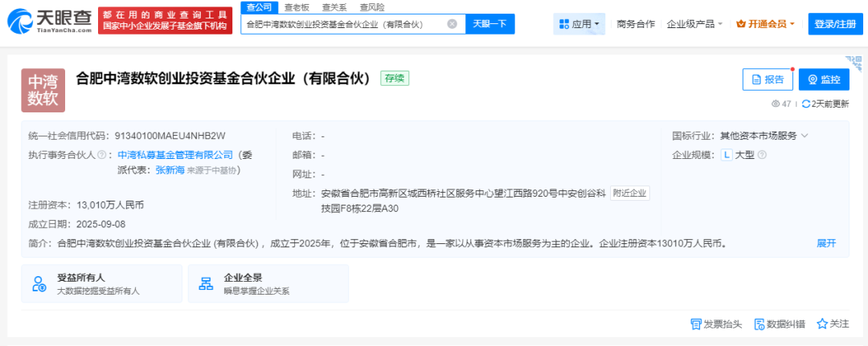
Task: Click the red promotional banner
Action: pyautogui.click(x=165, y=21)
